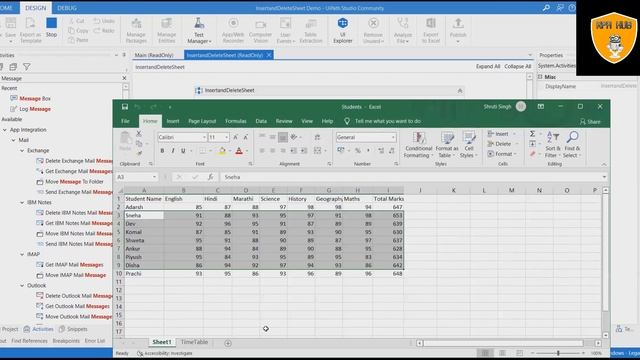Expand the formula bar arrow
This screenshot has height=360, width=640.
604,177
